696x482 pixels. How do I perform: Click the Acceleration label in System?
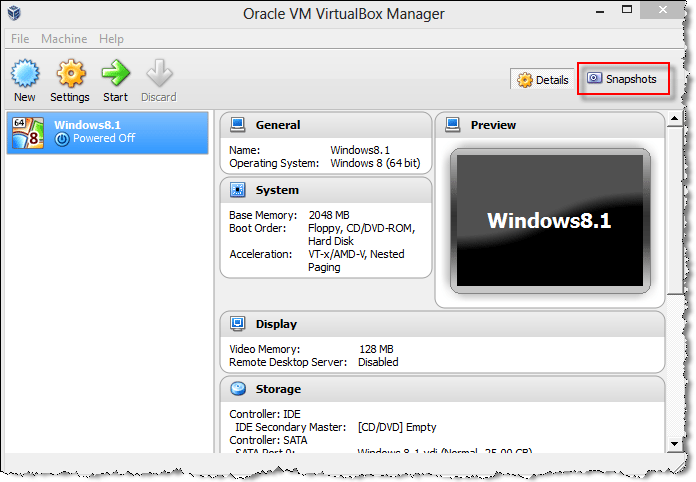tap(261, 254)
